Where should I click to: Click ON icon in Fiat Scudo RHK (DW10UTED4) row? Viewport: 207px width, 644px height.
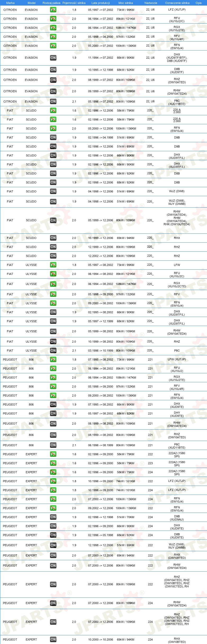click(x=53, y=220)
